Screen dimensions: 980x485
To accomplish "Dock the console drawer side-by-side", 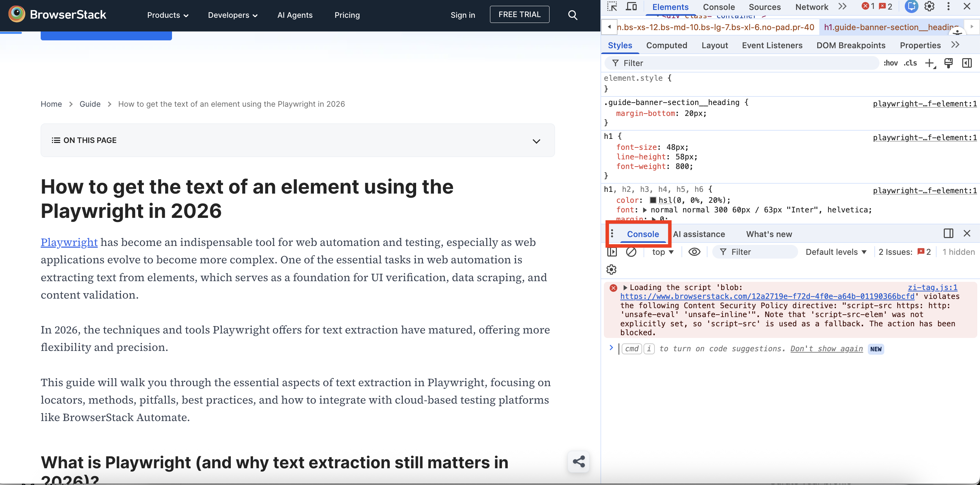I will pyautogui.click(x=948, y=233).
